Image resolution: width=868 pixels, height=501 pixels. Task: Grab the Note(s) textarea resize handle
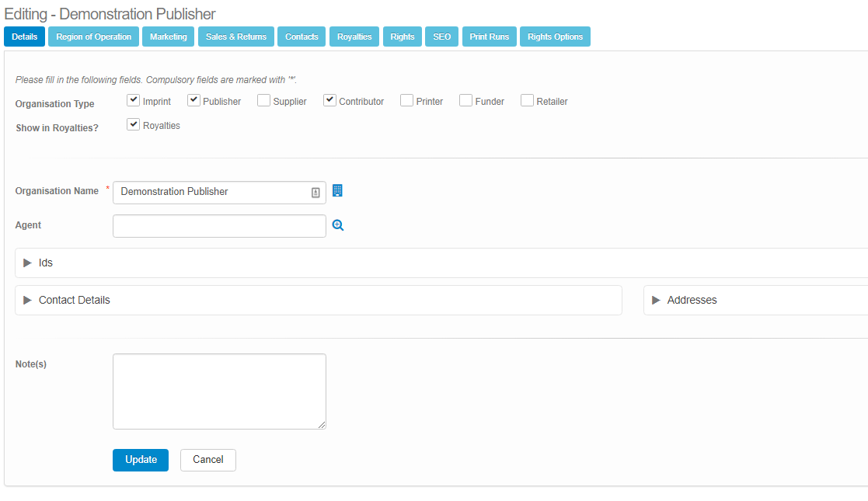point(322,425)
